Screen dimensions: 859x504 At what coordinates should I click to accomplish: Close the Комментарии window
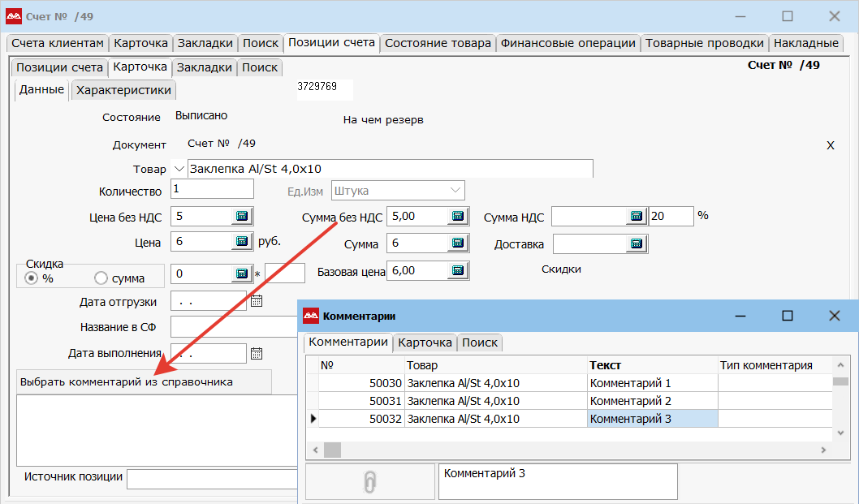pos(835,316)
